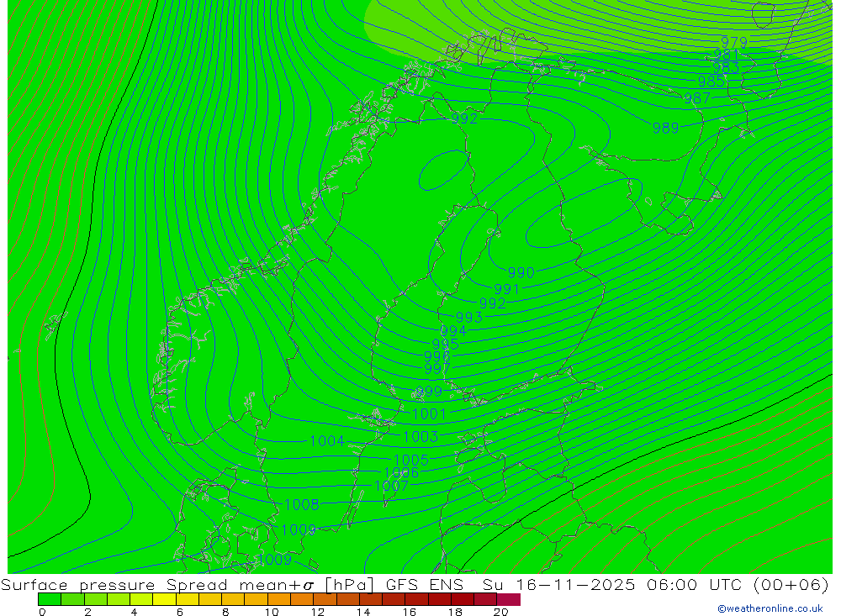Select the 991 isobar label
Screen dimensions: 841x616
coord(507,289)
